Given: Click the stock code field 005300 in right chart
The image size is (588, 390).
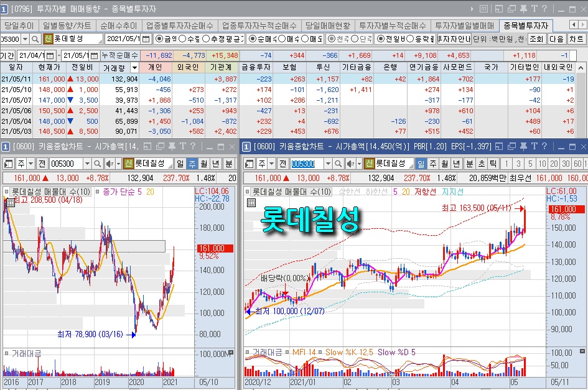Looking at the screenshot, I should (x=307, y=164).
